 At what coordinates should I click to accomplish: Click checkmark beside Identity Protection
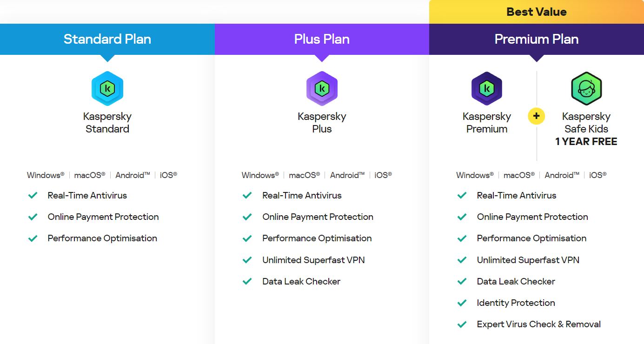click(x=462, y=303)
